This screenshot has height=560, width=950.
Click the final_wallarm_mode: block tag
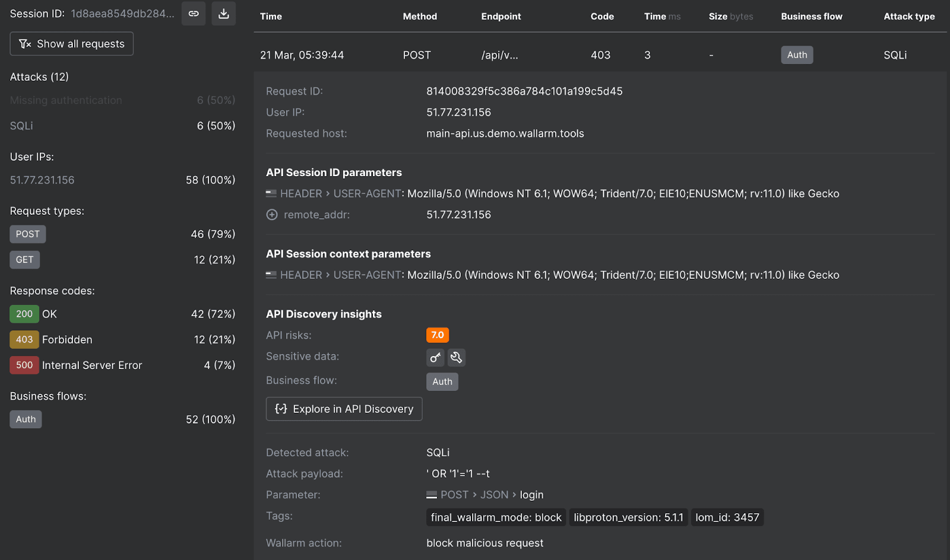[496, 517]
